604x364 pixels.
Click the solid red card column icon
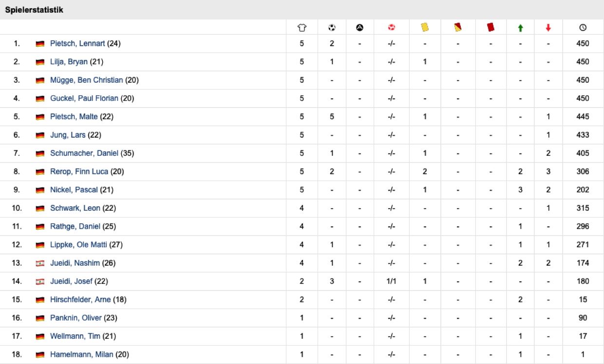pyautogui.click(x=491, y=28)
